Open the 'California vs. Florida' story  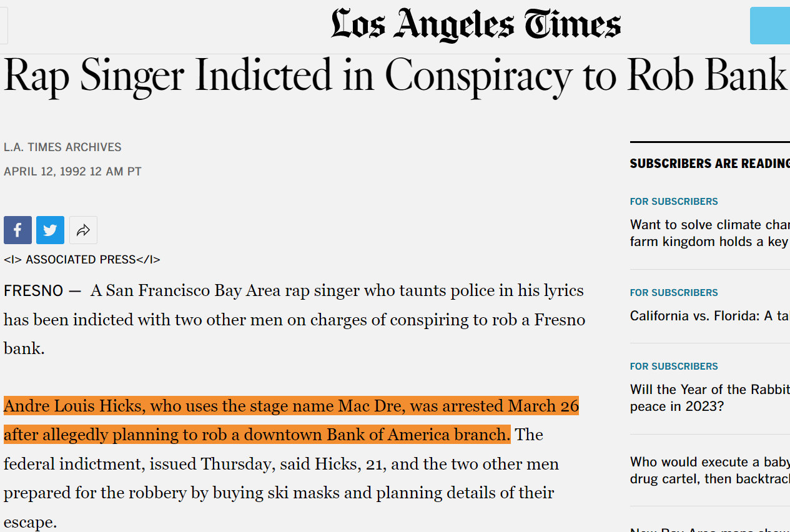click(709, 316)
